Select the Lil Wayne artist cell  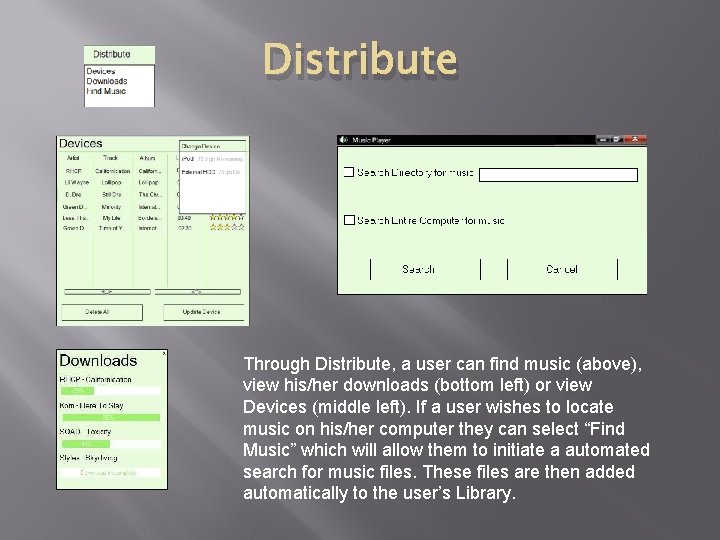76,182
